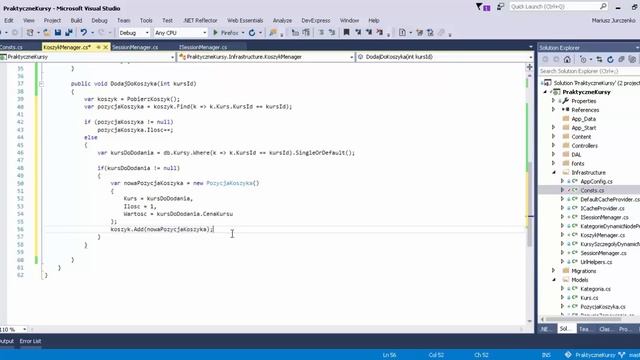
Task: Click the comment selection toolbar icon
Action: click(x=321, y=32)
